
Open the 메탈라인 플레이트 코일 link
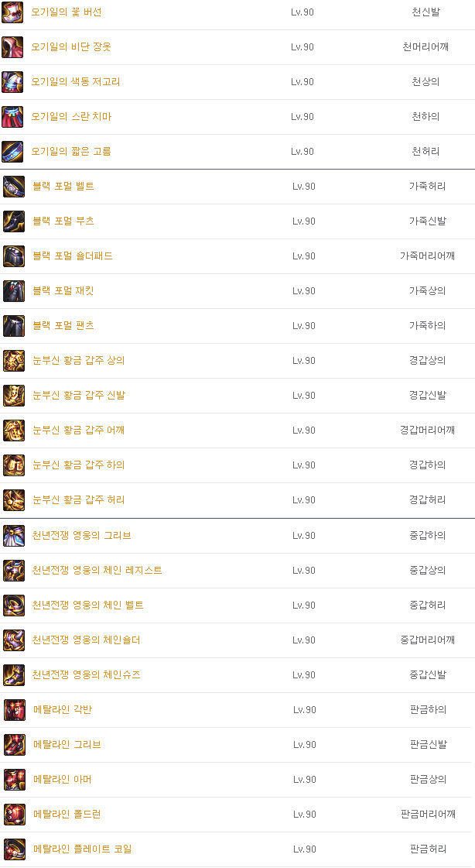[83, 849]
